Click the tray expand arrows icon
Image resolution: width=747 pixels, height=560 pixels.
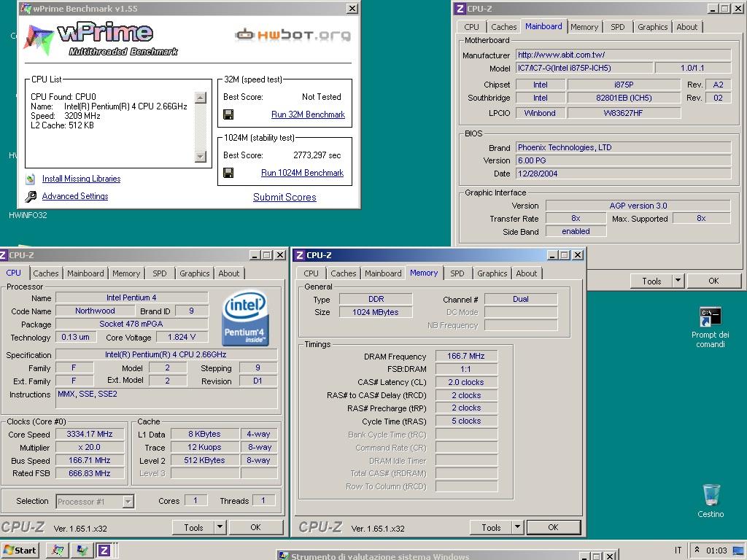point(697,550)
